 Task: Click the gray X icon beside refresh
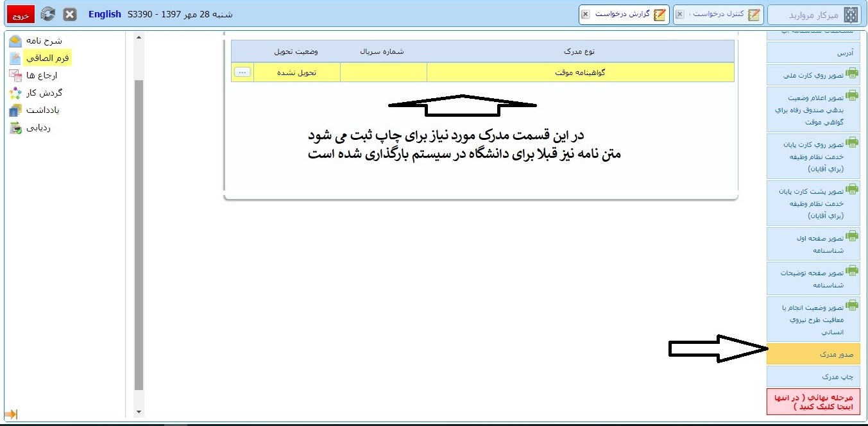pyautogui.click(x=70, y=14)
